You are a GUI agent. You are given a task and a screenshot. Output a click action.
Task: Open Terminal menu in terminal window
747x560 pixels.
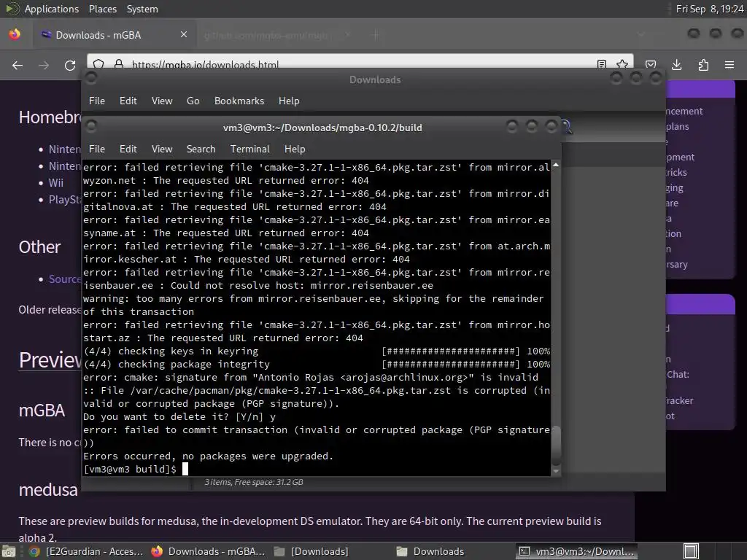(x=250, y=149)
